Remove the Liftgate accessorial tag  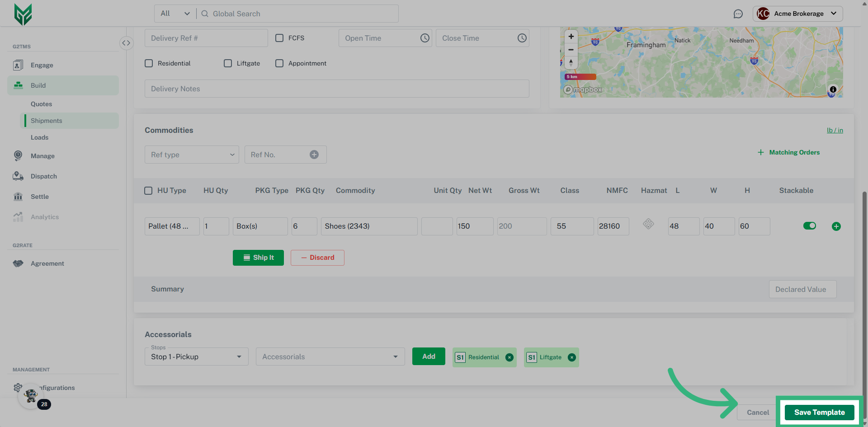[572, 357]
